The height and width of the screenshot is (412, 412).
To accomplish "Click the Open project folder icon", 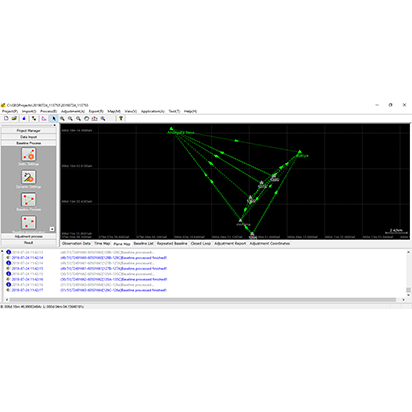I will coord(14,118).
